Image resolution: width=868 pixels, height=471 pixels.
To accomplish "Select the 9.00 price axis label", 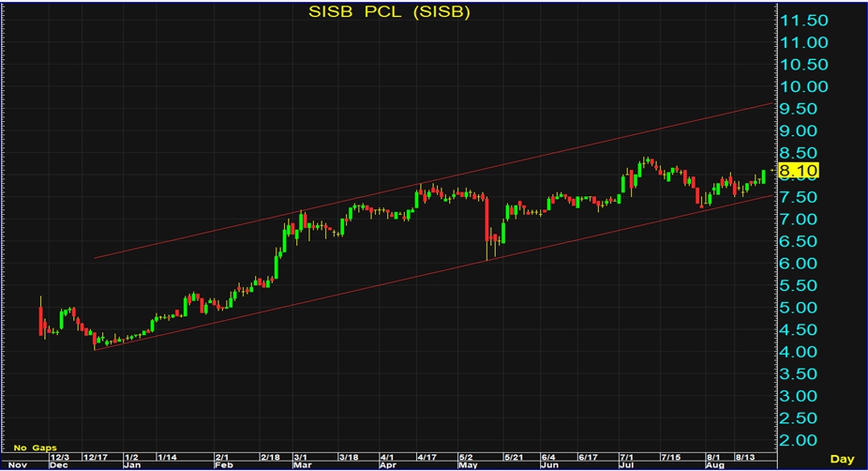I will tap(799, 131).
